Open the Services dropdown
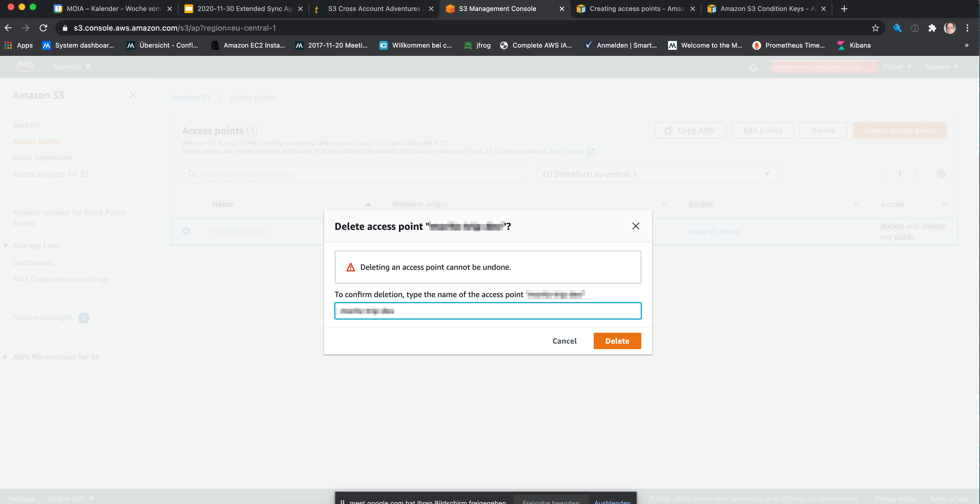Viewport: 980px width, 504px height. [x=71, y=67]
